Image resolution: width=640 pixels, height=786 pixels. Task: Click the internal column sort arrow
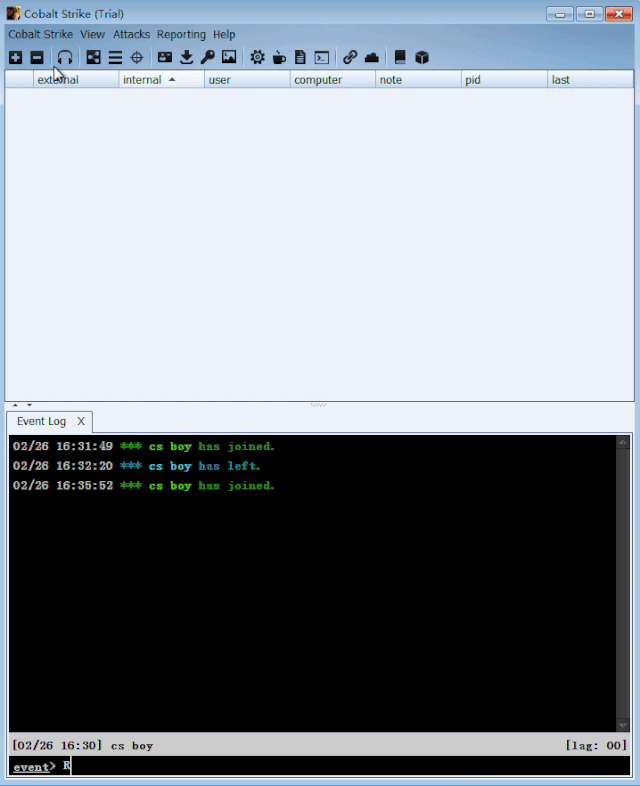pos(172,79)
